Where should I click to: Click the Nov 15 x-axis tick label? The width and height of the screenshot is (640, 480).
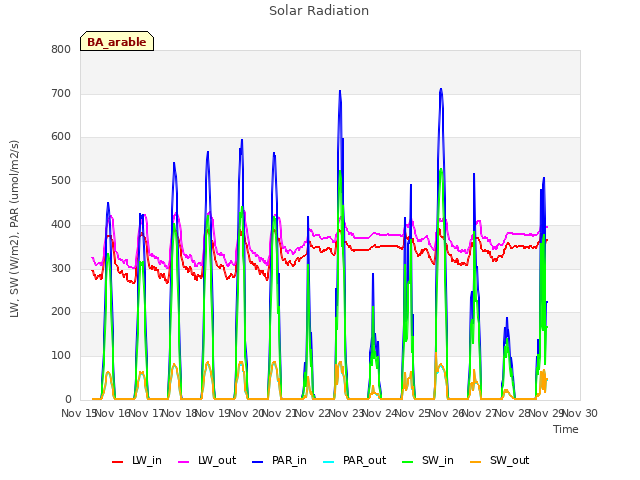tap(78, 413)
